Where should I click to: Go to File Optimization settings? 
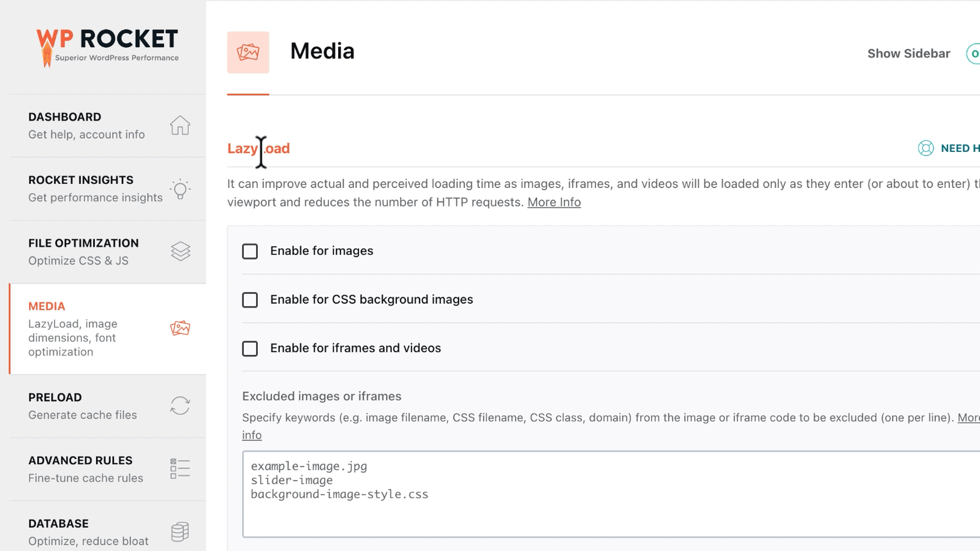point(108,252)
